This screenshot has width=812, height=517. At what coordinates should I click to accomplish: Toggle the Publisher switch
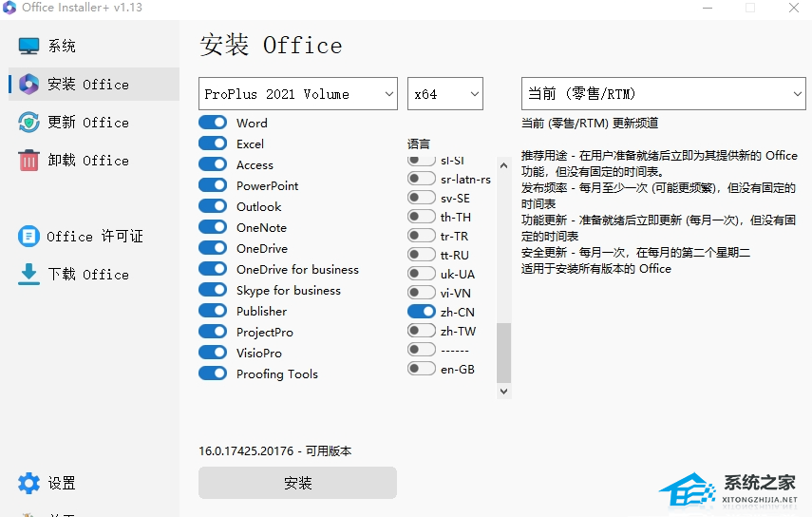[x=213, y=311]
